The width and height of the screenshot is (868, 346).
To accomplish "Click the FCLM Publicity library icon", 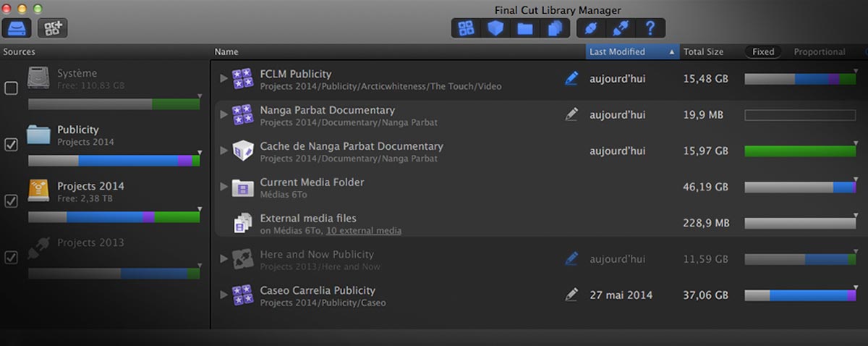I will tap(242, 78).
